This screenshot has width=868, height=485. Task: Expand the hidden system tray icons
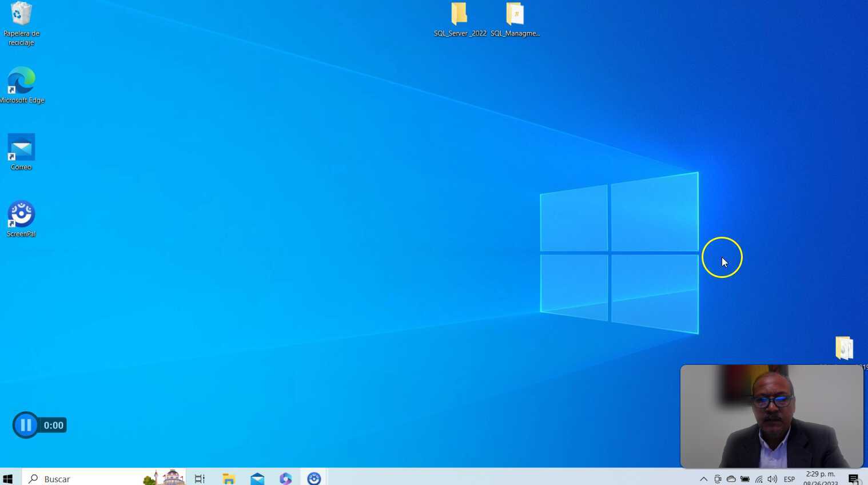tap(704, 479)
